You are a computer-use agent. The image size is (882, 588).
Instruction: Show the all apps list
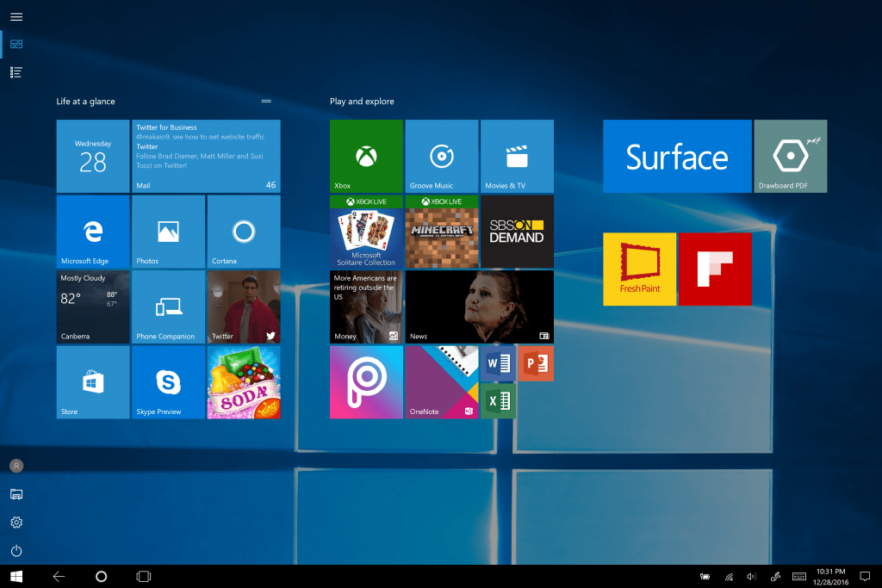[x=16, y=72]
